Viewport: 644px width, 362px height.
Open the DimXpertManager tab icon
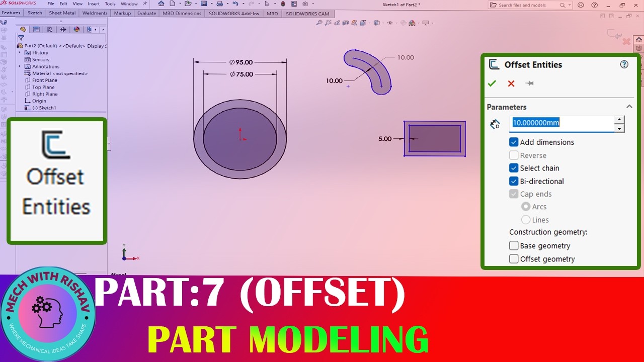(63, 29)
